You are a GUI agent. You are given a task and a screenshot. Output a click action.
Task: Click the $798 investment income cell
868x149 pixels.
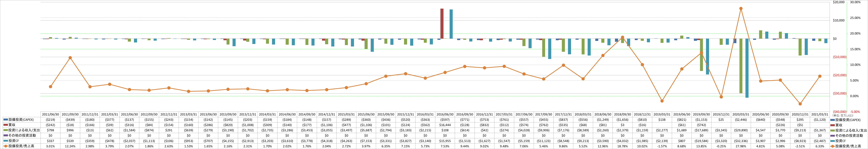click(x=51, y=130)
